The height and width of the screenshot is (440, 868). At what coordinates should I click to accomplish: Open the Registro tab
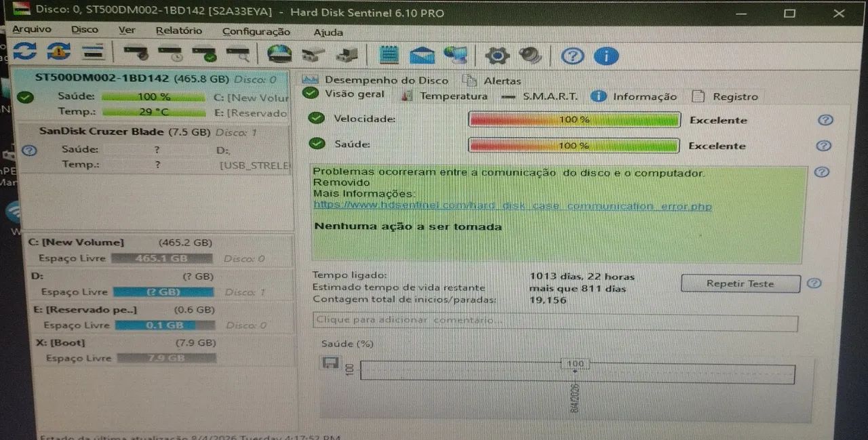click(x=726, y=97)
